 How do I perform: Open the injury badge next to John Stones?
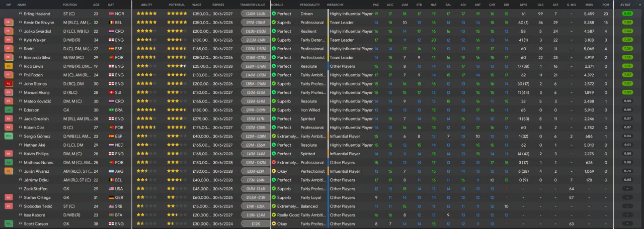[x=9, y=84]
